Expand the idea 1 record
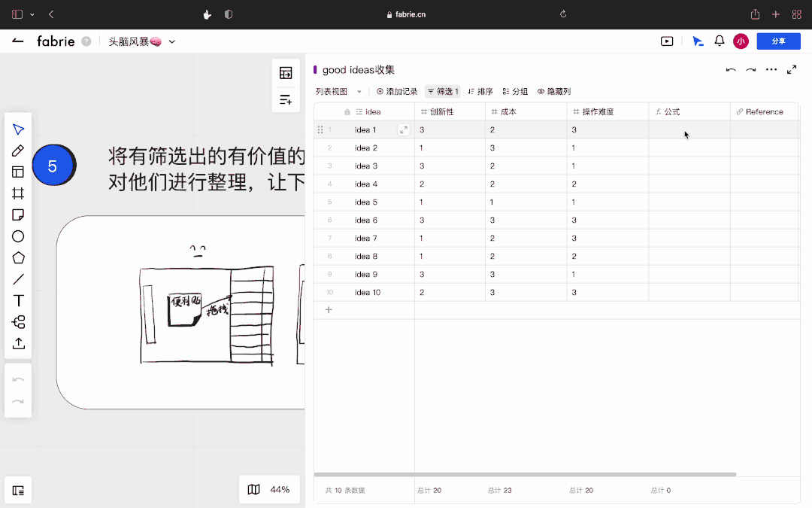 click(x=404, y=129)
